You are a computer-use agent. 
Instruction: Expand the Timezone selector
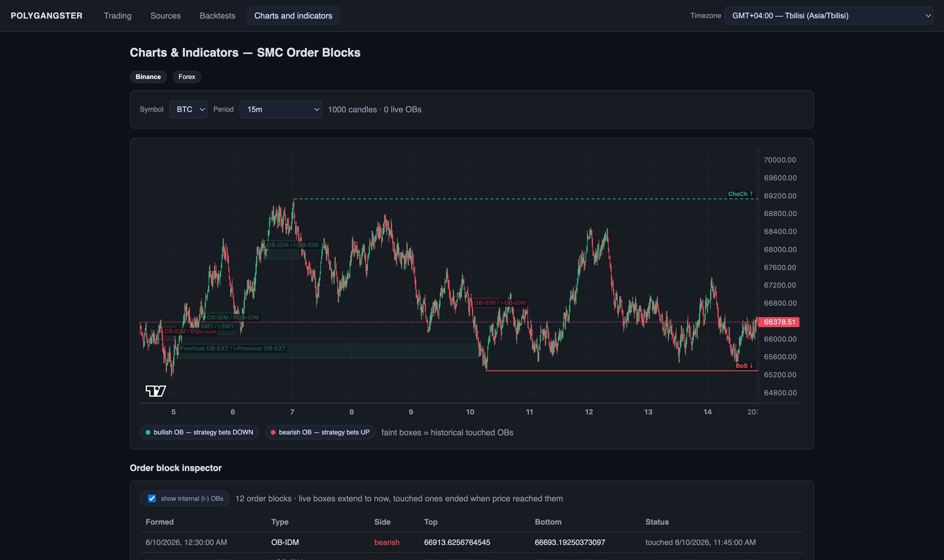point(828,15)
